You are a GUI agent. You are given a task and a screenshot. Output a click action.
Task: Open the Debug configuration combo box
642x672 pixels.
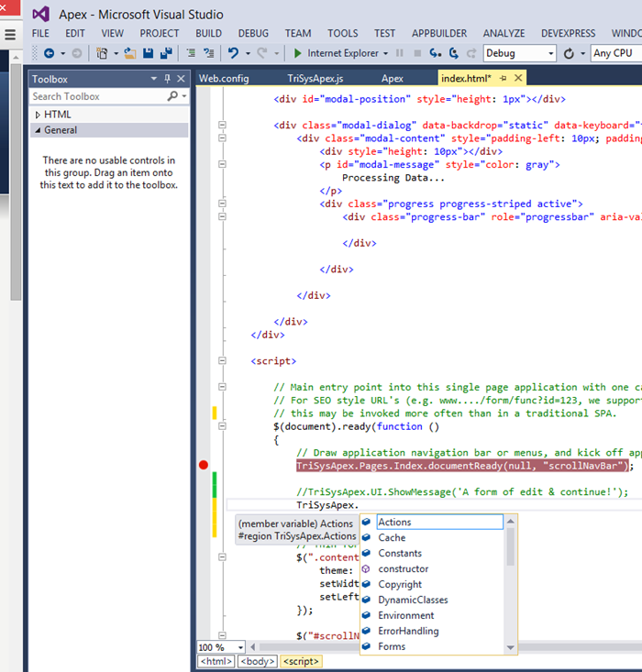pos(519,53)
